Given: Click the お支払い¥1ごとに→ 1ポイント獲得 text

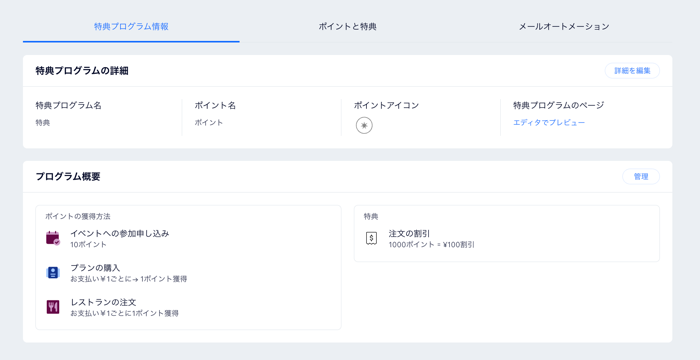Looking at the screenshot, I should [x=129, y=279].
